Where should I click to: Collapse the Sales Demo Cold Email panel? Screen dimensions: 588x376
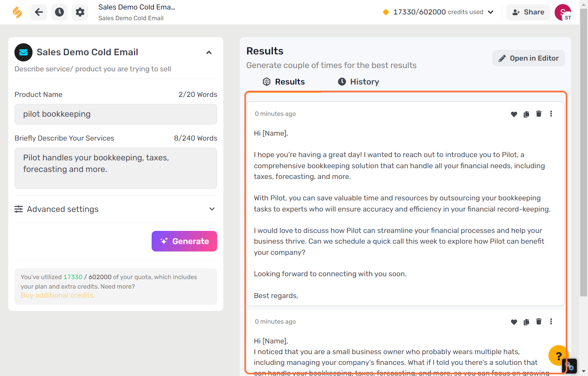coord(209,52)
